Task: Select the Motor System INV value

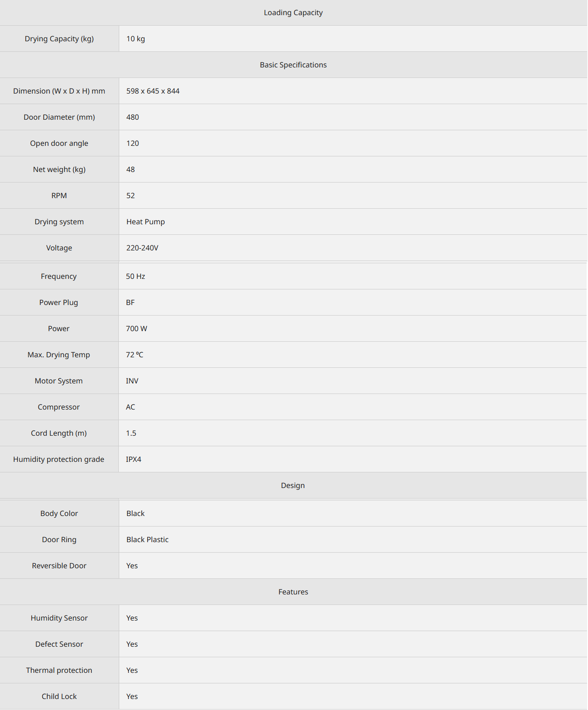Action: (132, 381)
